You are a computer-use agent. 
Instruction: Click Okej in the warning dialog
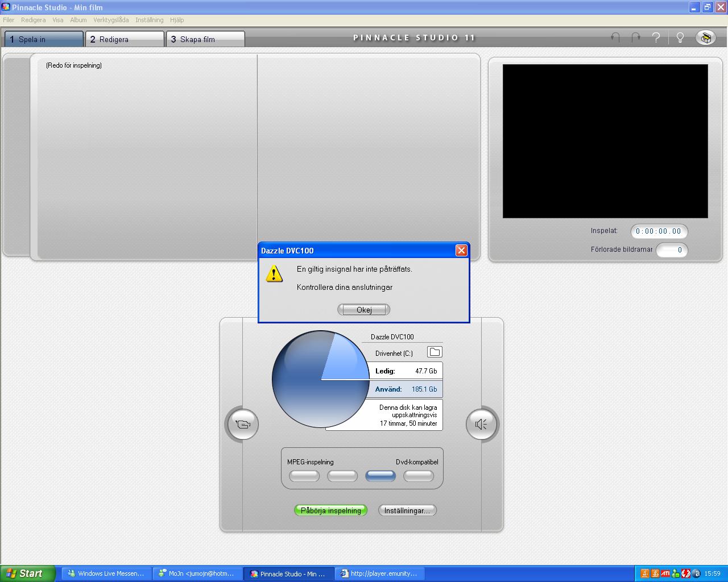point(364,310)
